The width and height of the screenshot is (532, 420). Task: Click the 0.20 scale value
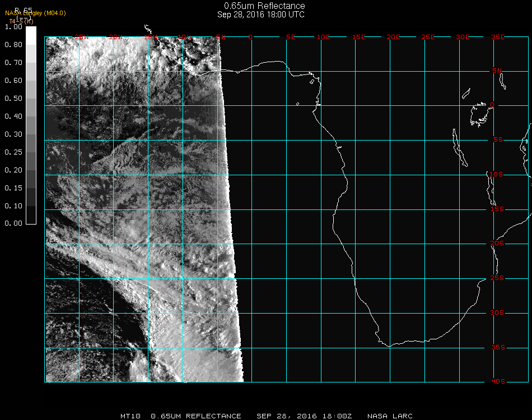[x=13, y=170]
